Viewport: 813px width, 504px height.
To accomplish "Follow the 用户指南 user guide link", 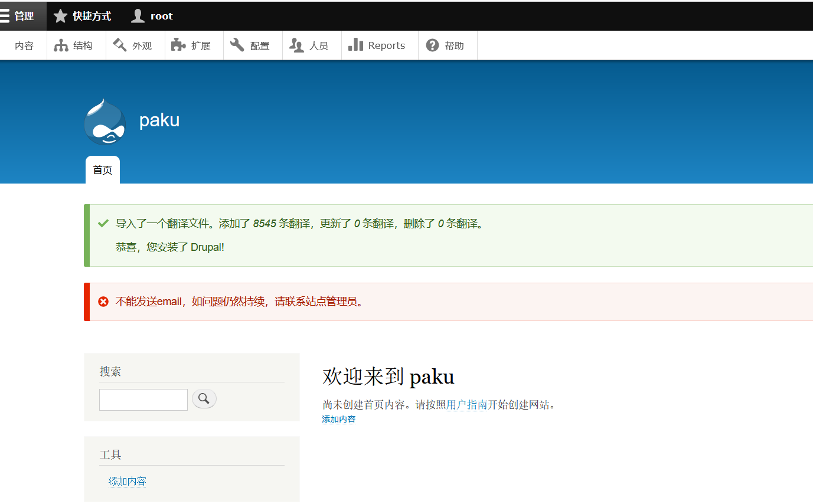I will [x=466, y=405].
